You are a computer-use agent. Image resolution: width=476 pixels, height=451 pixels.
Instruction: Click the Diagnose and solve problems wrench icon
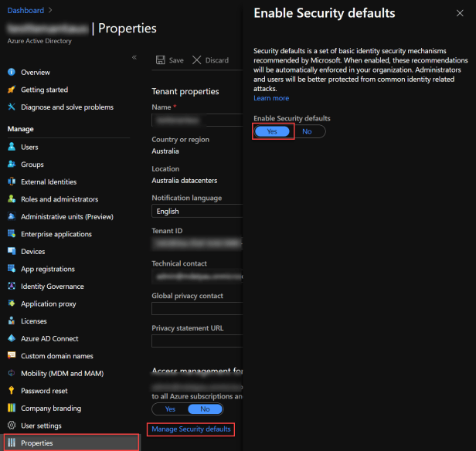pos(12,107)
